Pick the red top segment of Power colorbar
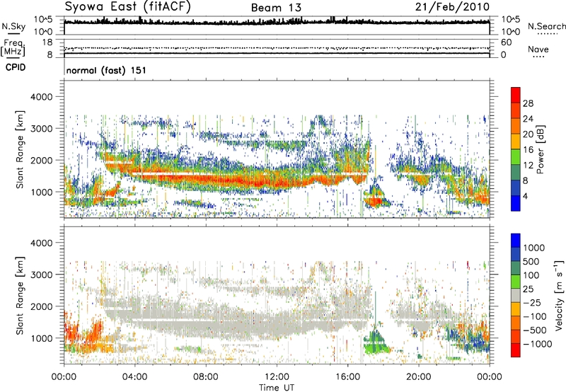 [x=516, y=95]
